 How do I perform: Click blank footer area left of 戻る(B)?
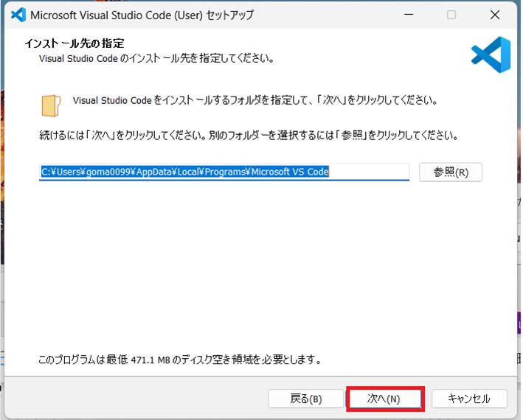[x=133, y=399]
